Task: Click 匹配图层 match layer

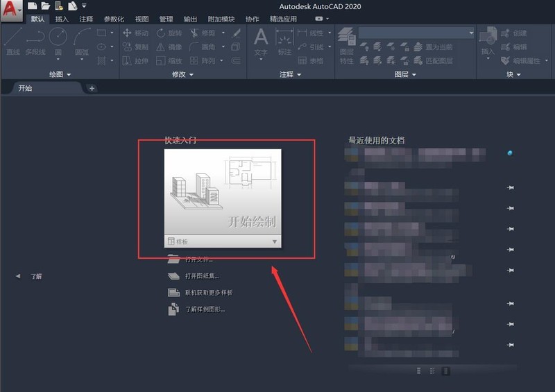Action: tap(433, 61)
